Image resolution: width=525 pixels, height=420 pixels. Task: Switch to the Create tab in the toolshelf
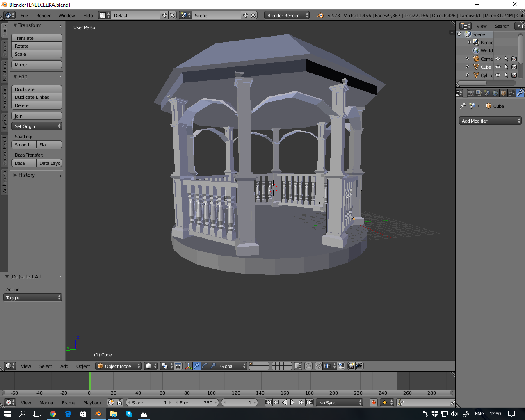pos(4,47)
